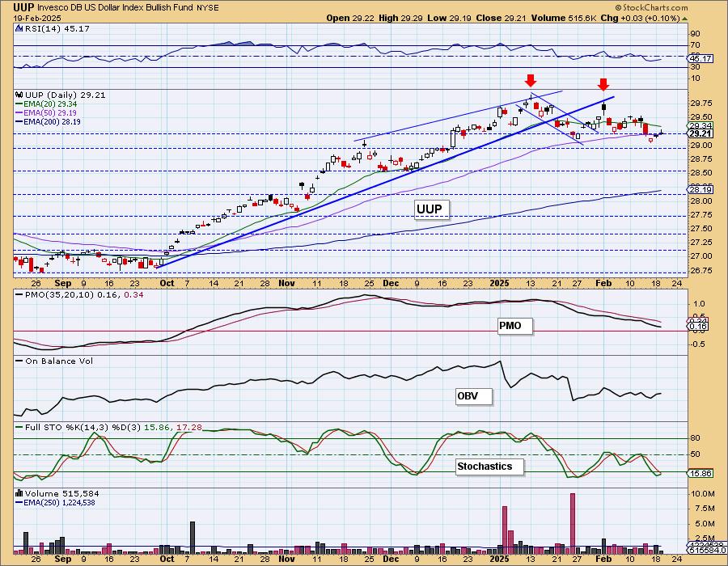
Task: Click the 7.5M volume axis label
Action: tap(703, 509)
